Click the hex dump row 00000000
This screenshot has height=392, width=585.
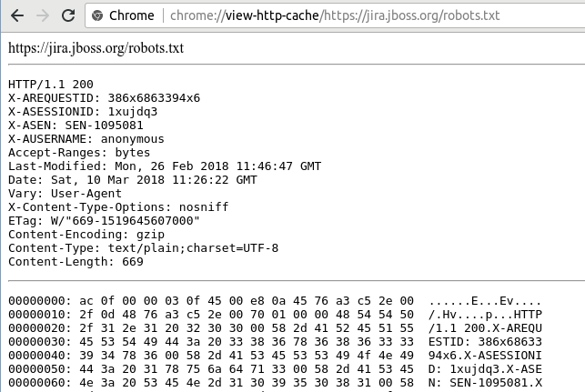tap(275, 301)
